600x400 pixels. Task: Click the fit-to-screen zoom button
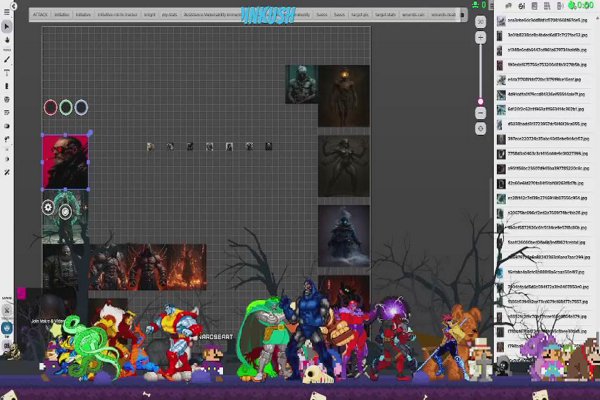481,129
